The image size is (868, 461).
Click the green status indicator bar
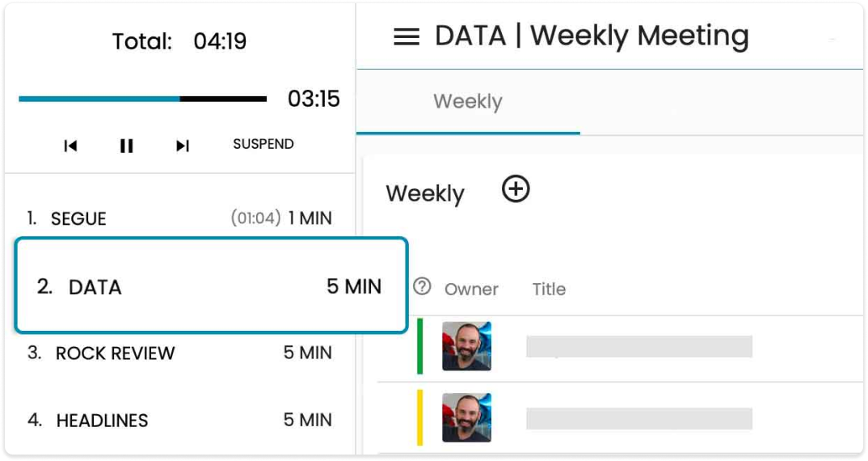pos(419,346)
